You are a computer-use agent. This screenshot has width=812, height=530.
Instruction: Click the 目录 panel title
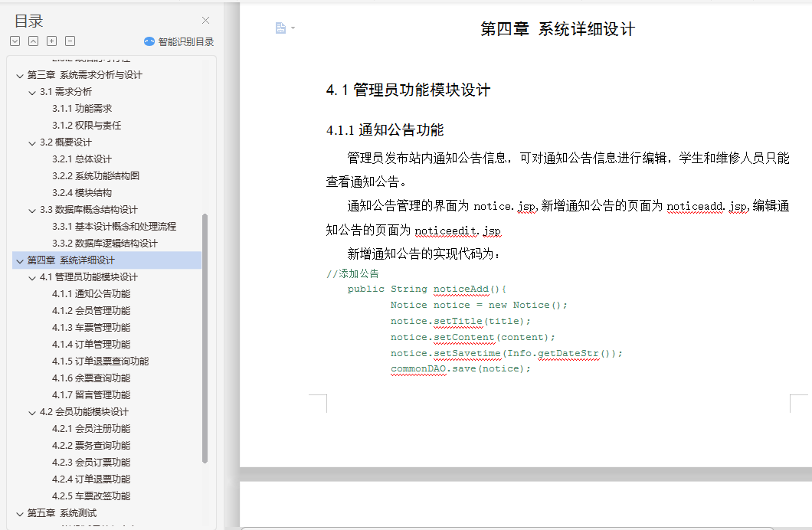click(x=28, y=21)
